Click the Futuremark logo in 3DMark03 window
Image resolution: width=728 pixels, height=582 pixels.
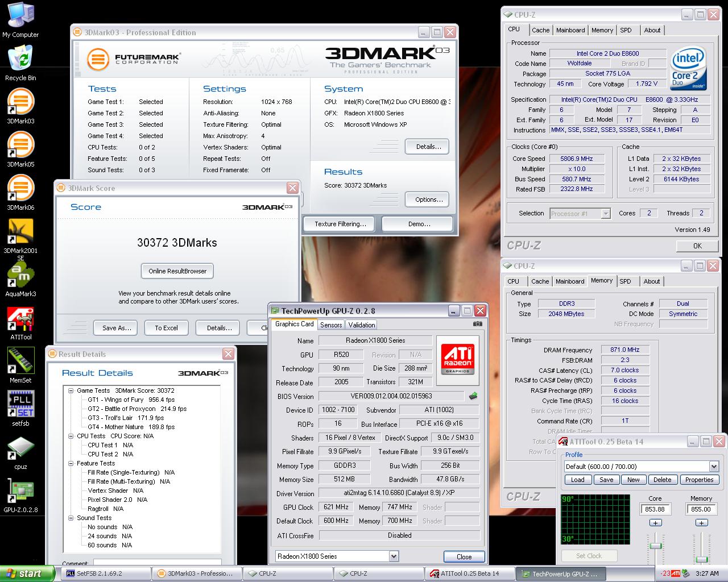[x=134, y=59]
